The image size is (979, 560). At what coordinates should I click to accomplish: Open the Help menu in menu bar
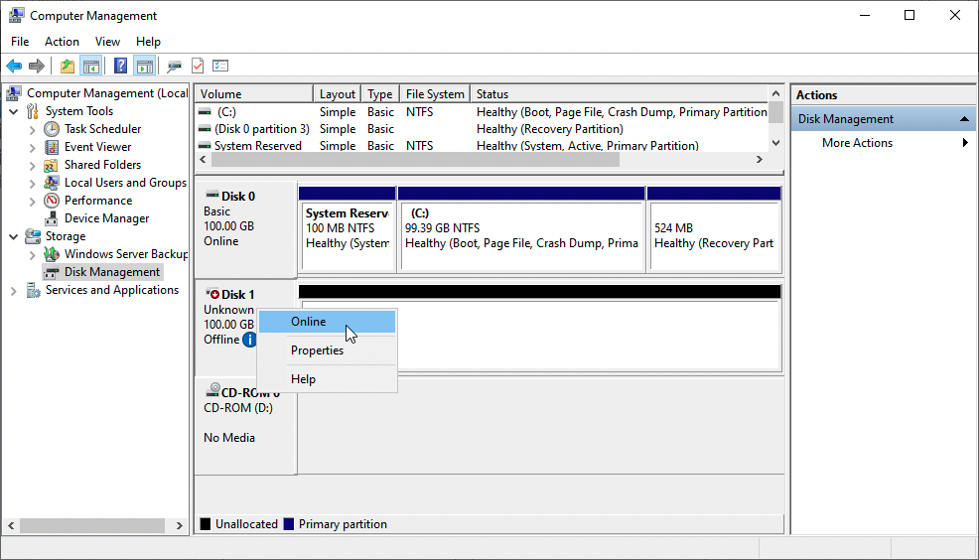point(148,41)
